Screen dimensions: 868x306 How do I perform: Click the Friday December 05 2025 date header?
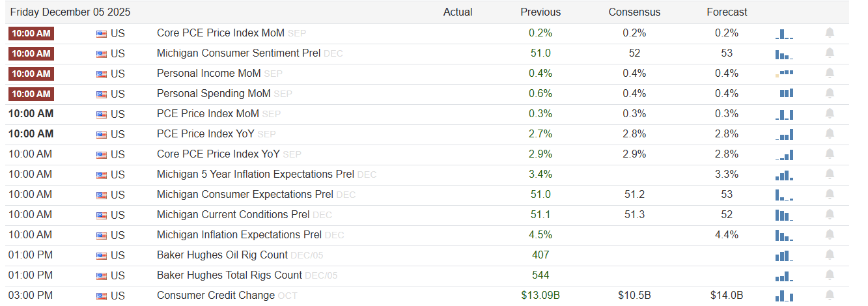point(69,12)
